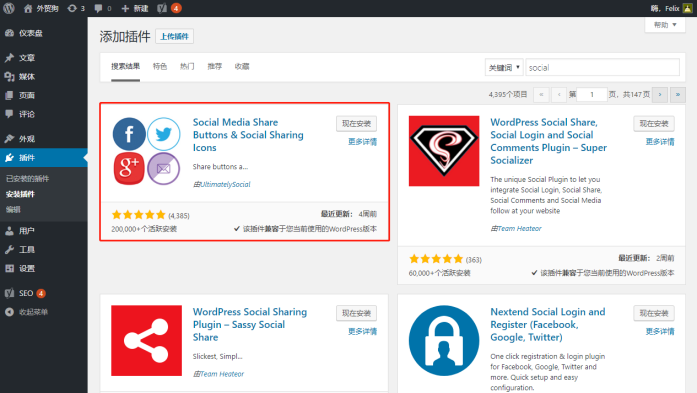Open more details for Sassy Social Share
This screenshot has height=393, width=697.
coord(362,331)
